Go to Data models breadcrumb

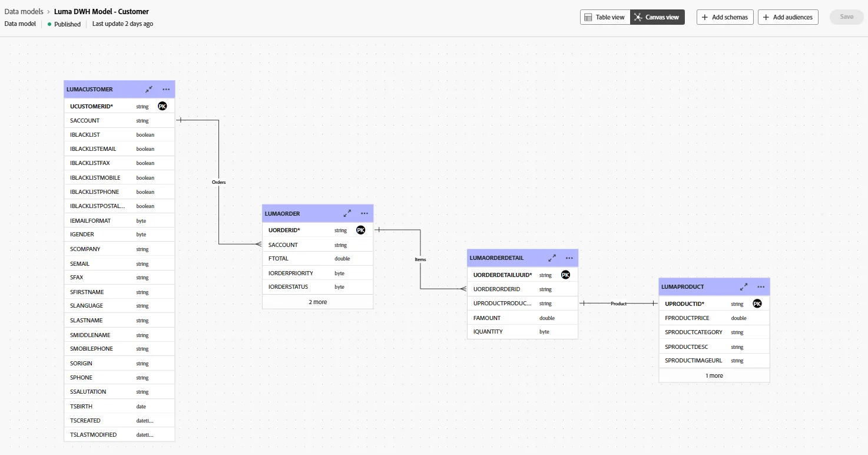[24, 11]
